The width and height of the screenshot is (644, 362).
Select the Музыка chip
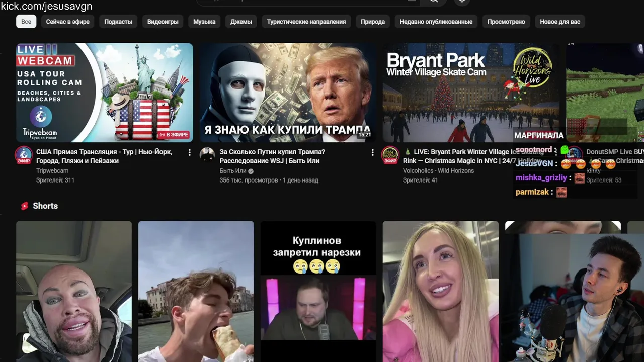(204, 22)
